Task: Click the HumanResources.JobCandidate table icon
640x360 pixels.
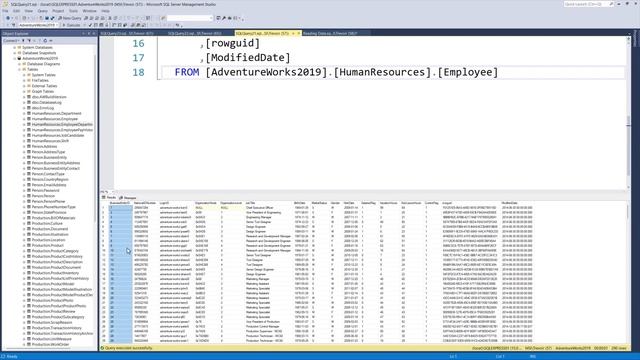Action: [x=29, y=136]
